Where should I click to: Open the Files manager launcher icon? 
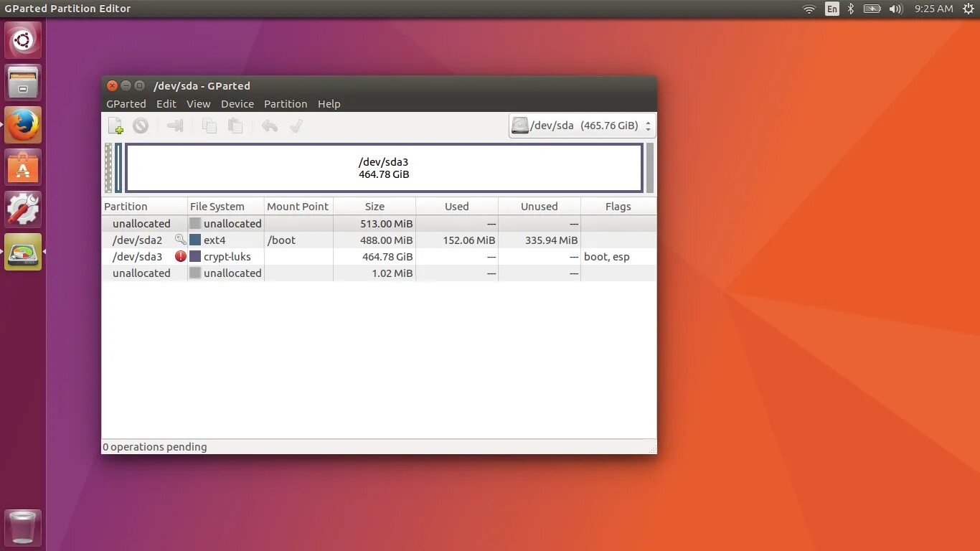click(x=23, y=83)
